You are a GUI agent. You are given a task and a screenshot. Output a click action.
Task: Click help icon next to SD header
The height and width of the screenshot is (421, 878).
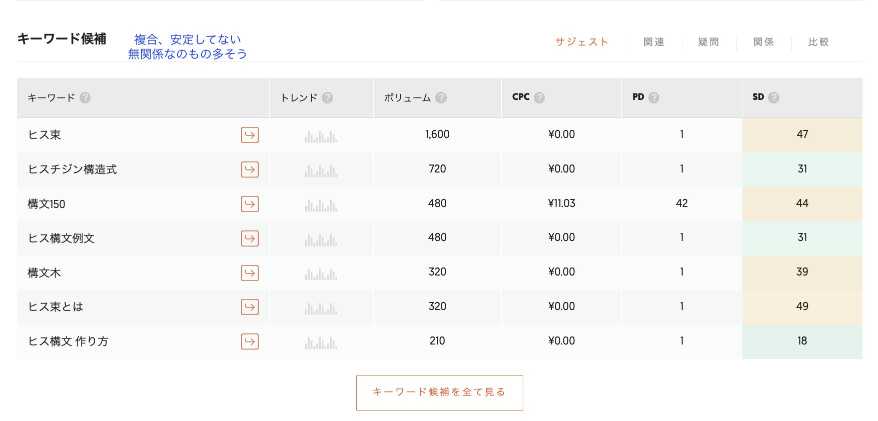coord(773,98)
